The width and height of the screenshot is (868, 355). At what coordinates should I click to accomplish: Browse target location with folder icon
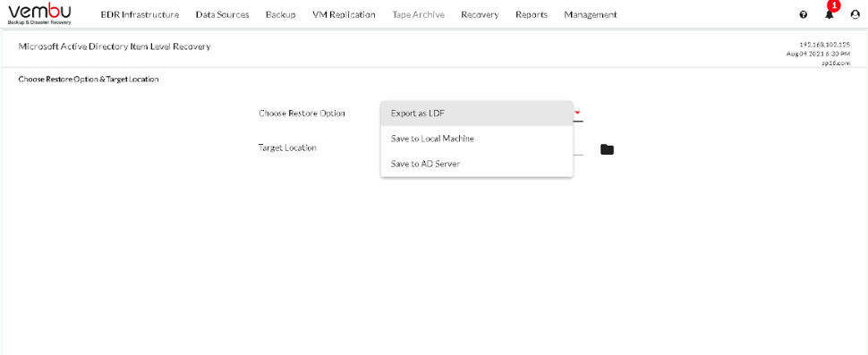608,149
